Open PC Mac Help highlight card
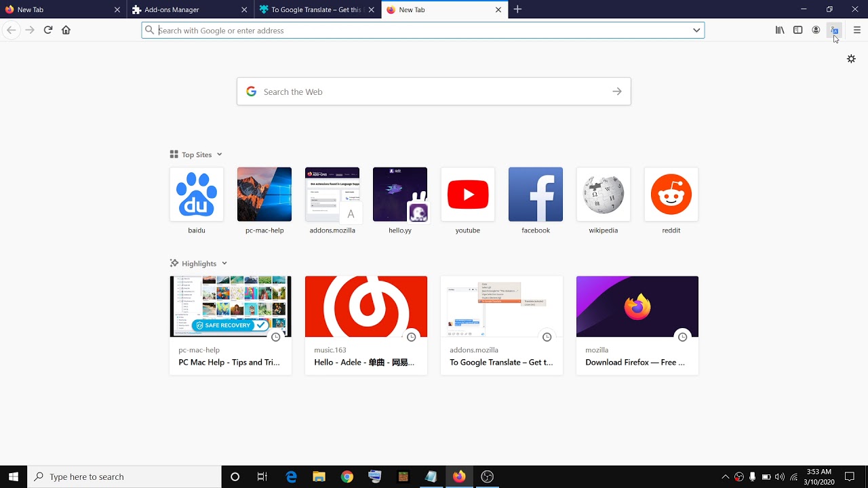The width and height of the screenshot is (868, 488). pyautogui.click(x=231, y=325)
